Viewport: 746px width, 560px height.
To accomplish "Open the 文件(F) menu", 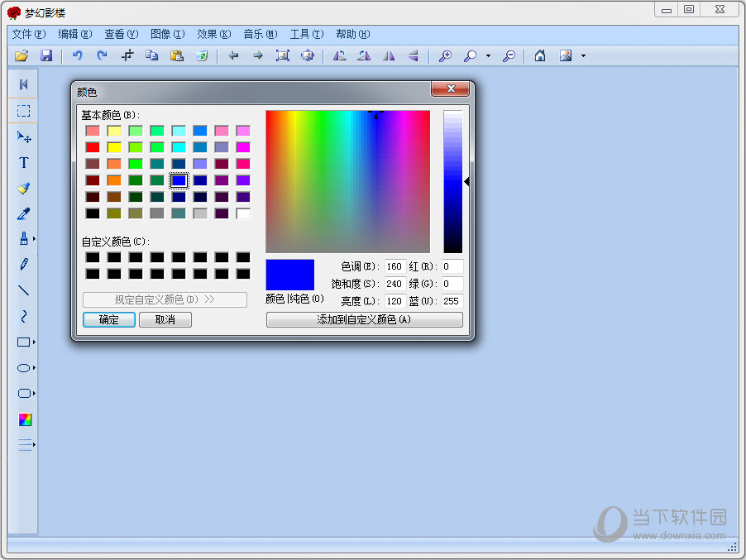I will point(29,34).
